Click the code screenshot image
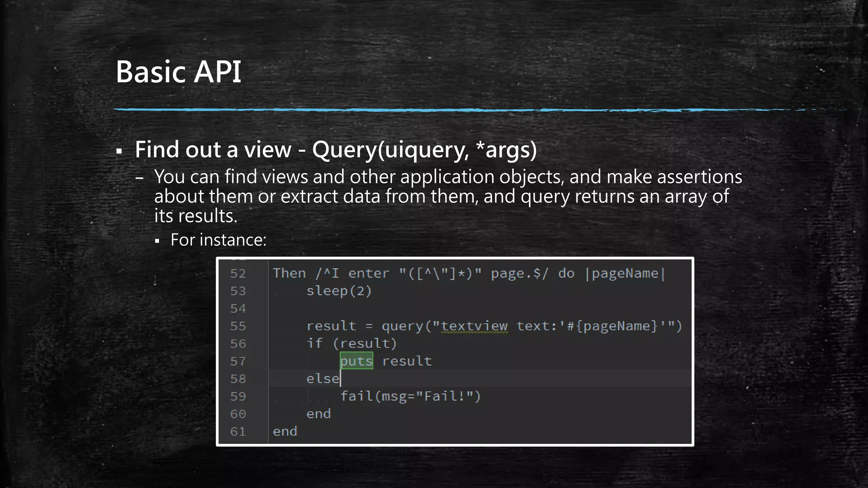 [x=455, y=351]
